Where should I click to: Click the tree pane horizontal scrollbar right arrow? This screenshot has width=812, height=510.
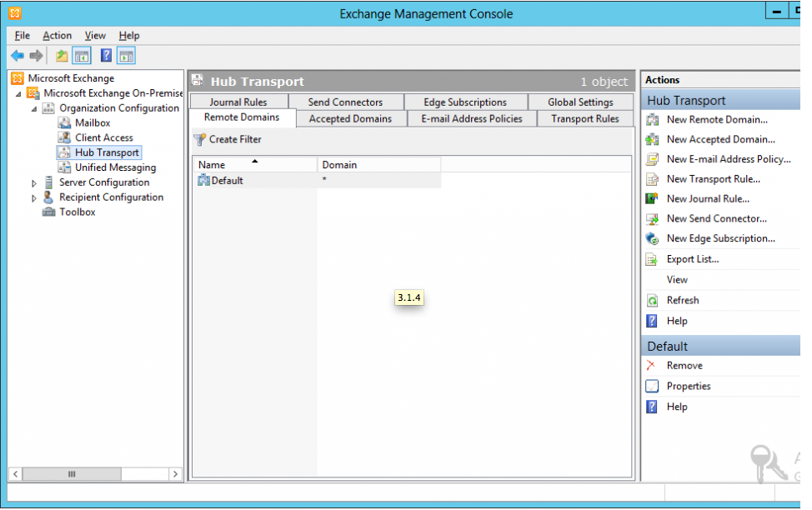point(175,474)
